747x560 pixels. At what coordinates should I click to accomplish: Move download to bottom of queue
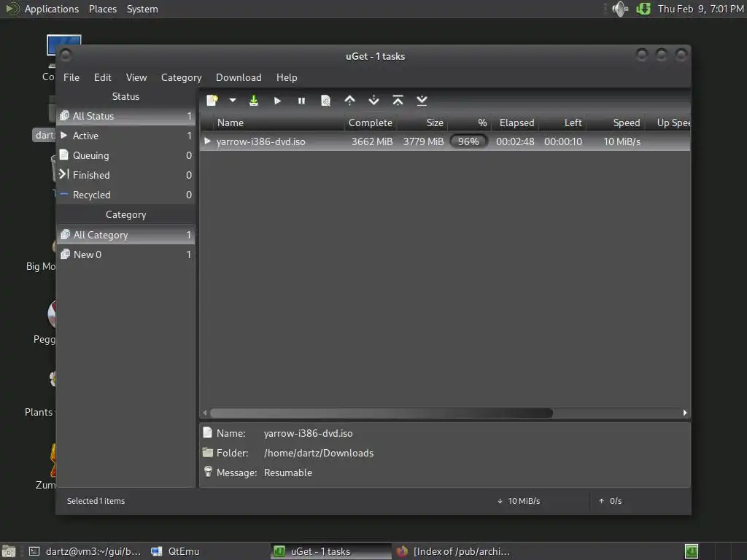[x=422, y=101]
